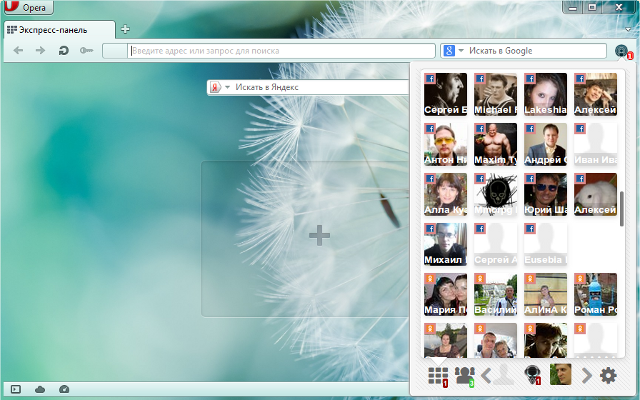Open the contacts grid view icon

point(438,376)
